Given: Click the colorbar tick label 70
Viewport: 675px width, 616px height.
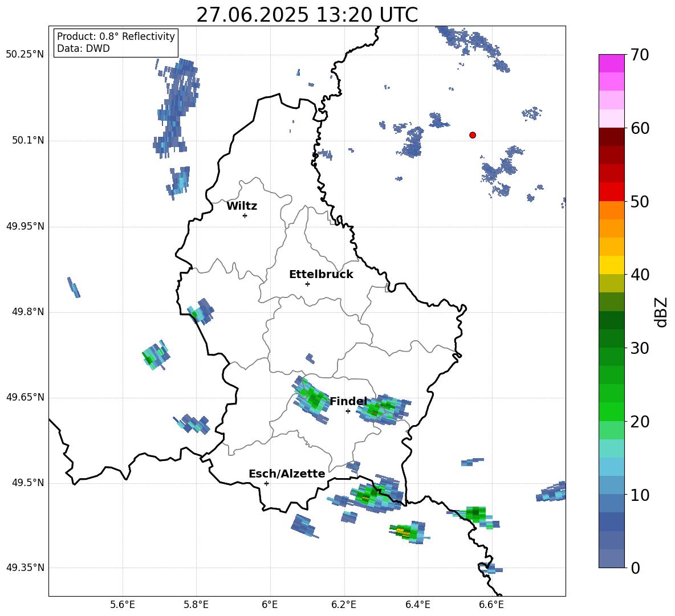Looking at the screenshot, I should tap(640, 55).
